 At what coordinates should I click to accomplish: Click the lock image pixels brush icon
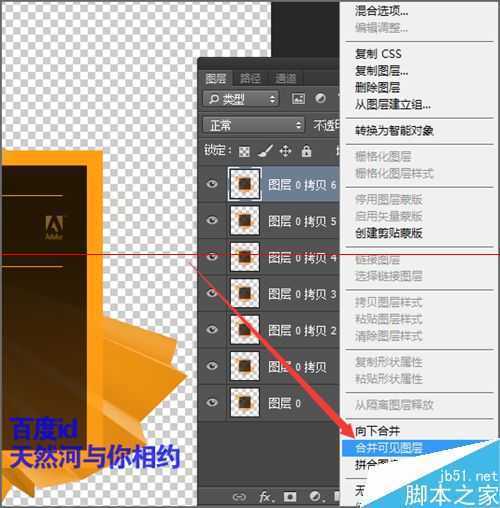point(265,151)
